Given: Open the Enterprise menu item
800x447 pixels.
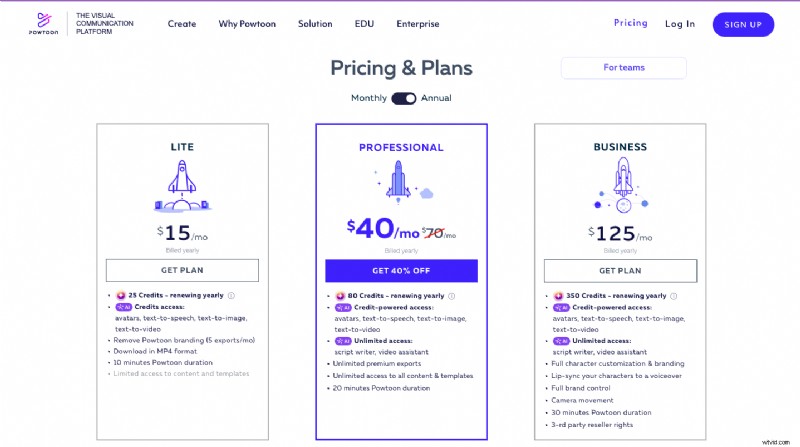Looking at the screenshot, I should 417,24.
